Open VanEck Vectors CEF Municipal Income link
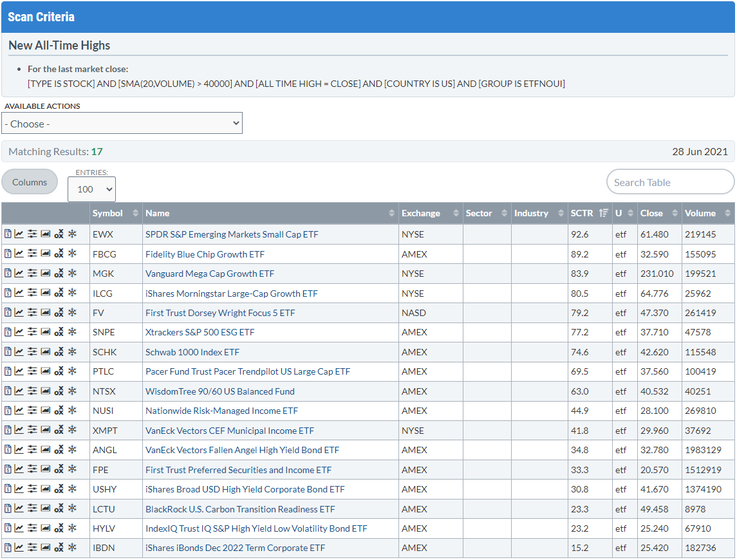Screen dimensions: 737x560 coord(229,431)
